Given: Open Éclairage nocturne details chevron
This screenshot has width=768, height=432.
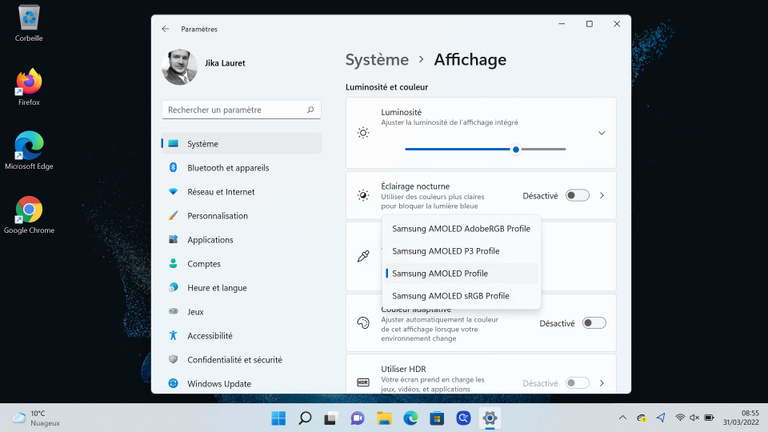Looking at the screenshot, I should click(x=602, y=195).
